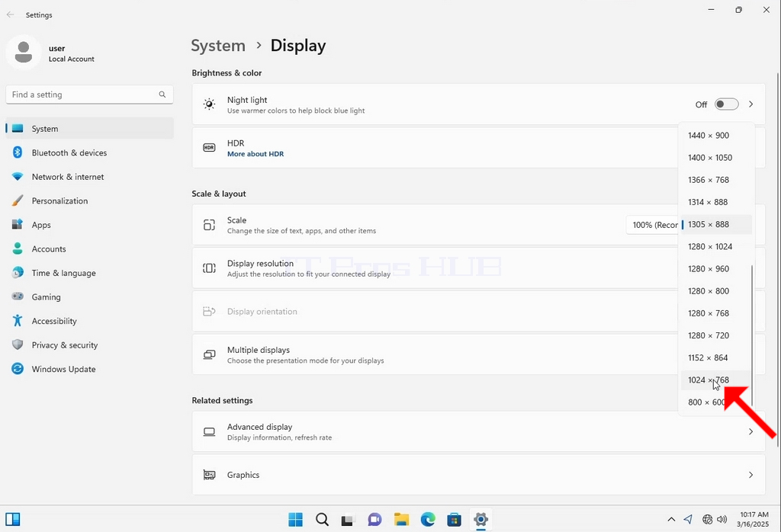
Task: Click the Settings gear taskbar icon
Action: [480, 520]
